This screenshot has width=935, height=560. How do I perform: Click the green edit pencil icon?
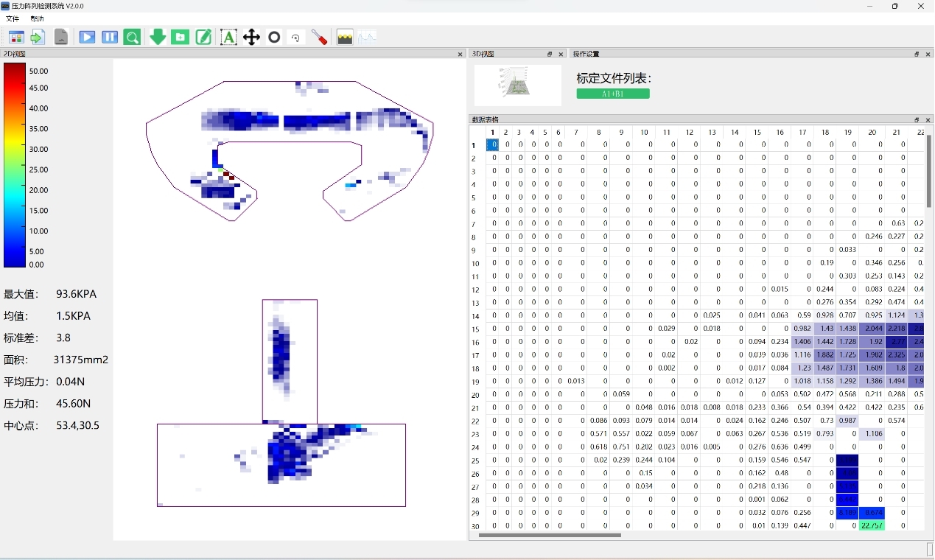pyautogui.click(x=203, y=37)
